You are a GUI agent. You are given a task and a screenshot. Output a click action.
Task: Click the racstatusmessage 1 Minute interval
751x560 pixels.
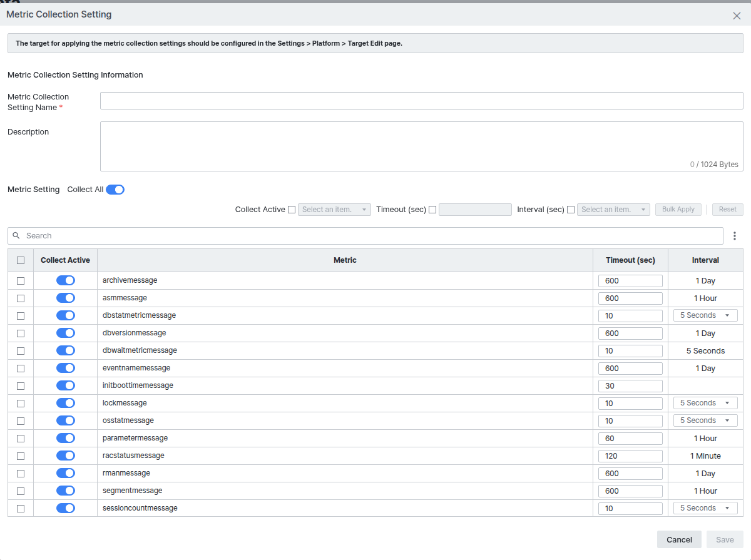pos(705,456)
